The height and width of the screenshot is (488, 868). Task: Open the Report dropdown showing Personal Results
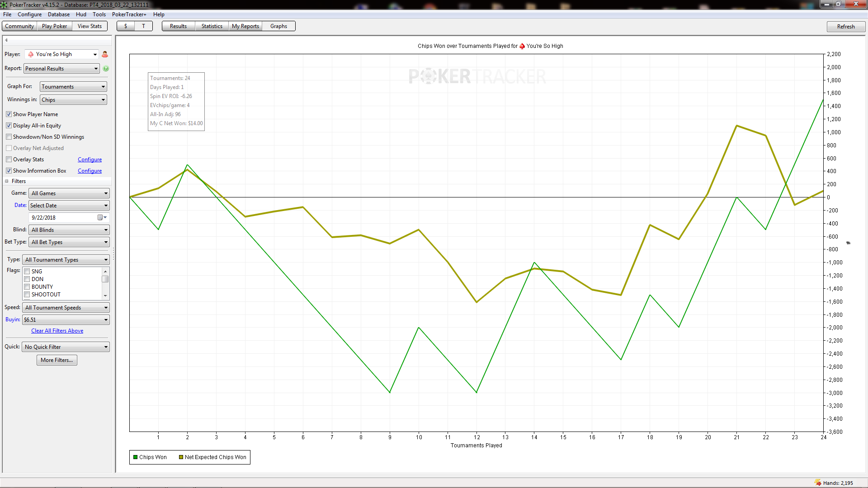(61, 69)
